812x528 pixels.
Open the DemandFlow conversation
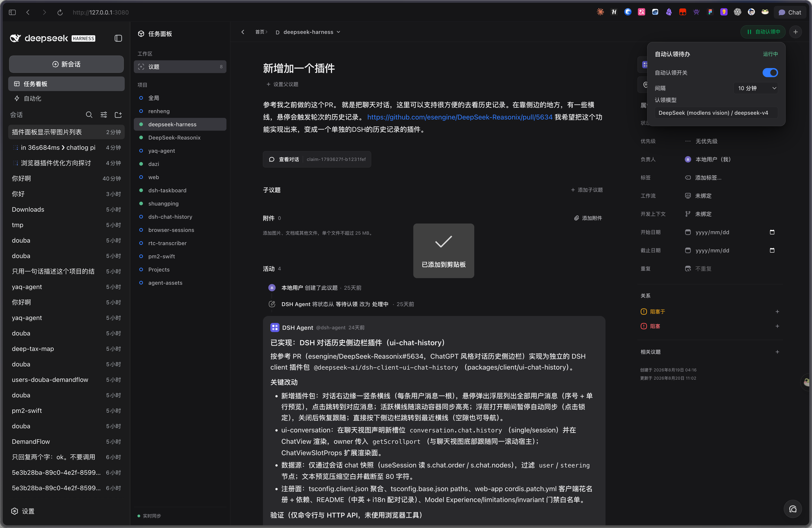coord(66,441)
